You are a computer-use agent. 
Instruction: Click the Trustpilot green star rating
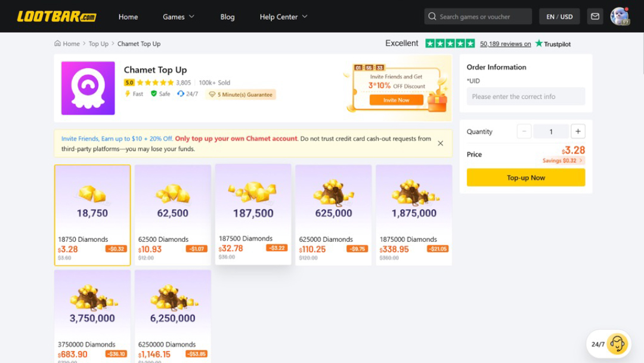[x=450, y=43]
